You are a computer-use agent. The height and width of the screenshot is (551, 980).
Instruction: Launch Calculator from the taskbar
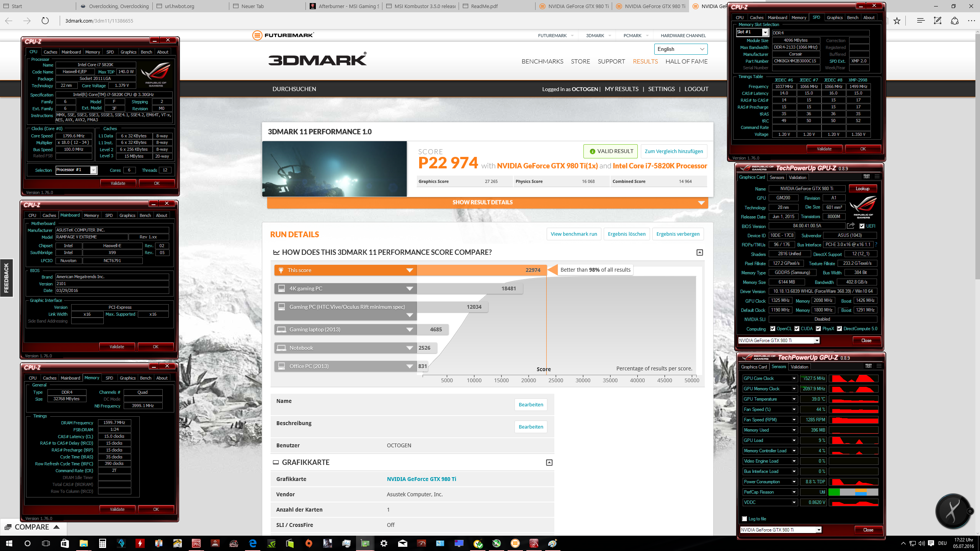tap(102, 543)
